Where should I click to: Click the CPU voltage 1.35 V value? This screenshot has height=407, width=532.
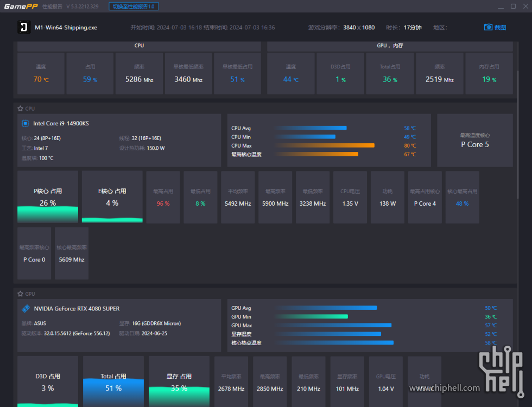[350, 203]
